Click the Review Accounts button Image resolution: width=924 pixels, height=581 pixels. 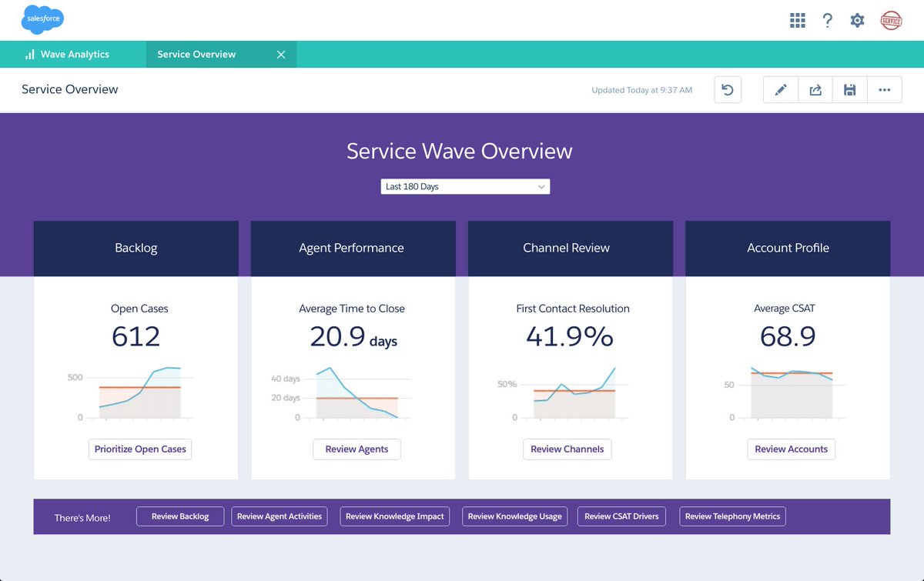[x=791, y=449]
